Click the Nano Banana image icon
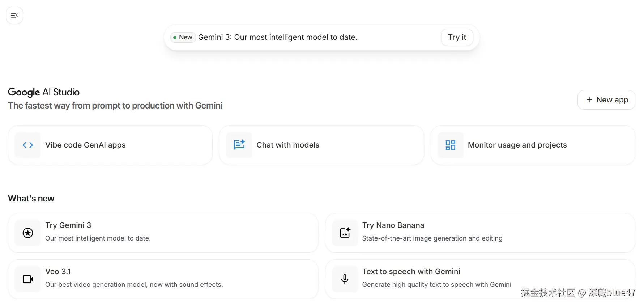Viewport: 644px width, 306px height. (x=345, y=233)
